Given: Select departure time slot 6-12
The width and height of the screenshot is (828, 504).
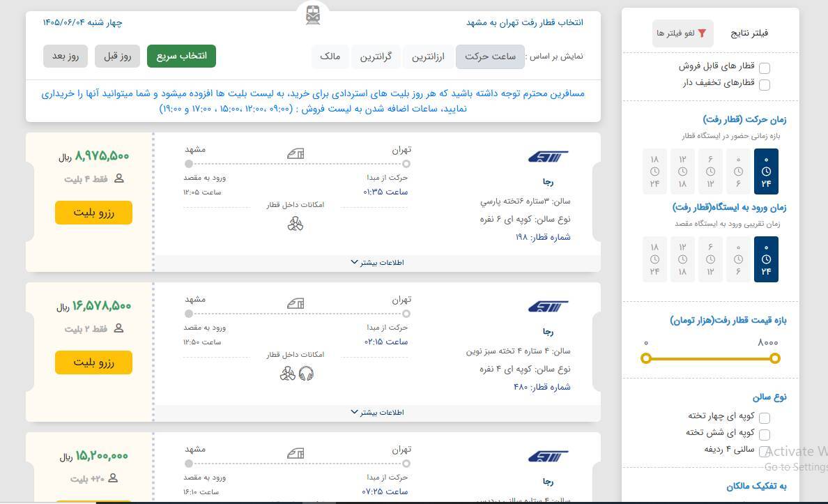Looking at the screenshot, I should tap(710, 171).
